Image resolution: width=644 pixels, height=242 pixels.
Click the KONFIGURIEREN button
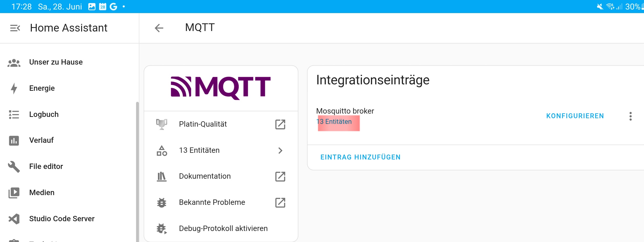[575, 116]
